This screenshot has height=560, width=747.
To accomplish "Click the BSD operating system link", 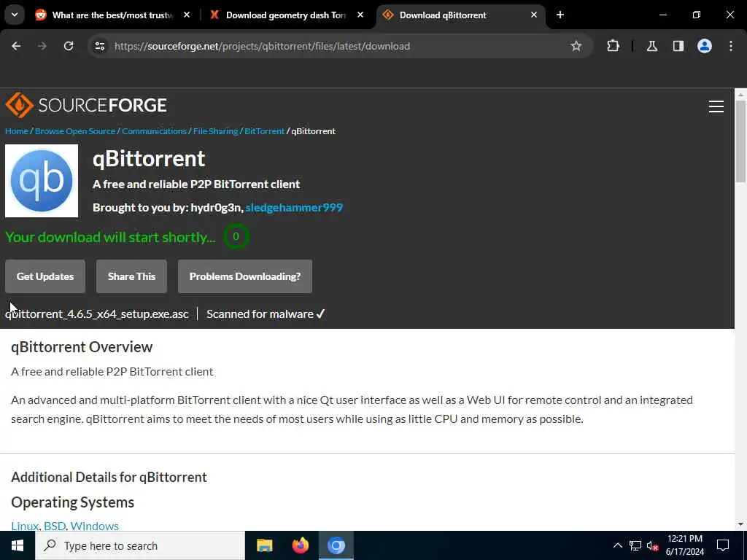I will click(x=55, y=526).
